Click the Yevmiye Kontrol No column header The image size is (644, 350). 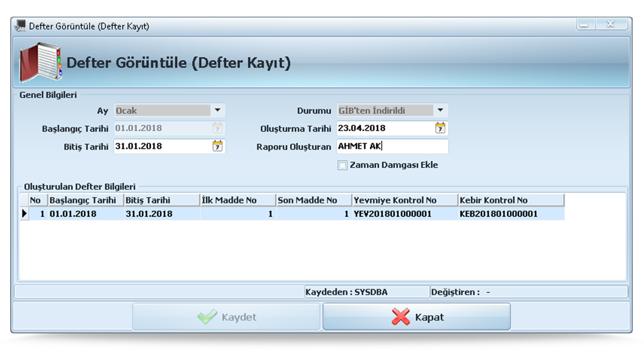(402, 199)
